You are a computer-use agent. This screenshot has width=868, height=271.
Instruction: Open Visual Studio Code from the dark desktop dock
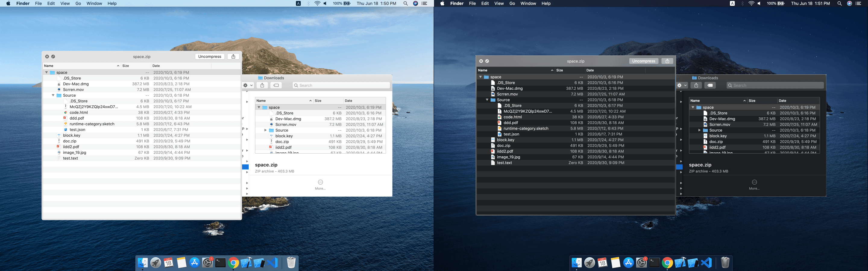tap(706, 263)
